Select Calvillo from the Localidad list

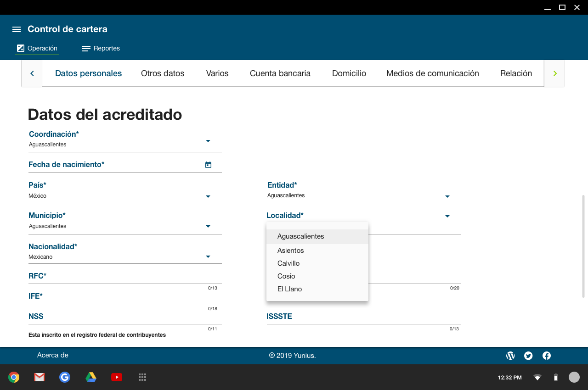tap(288, 263)
